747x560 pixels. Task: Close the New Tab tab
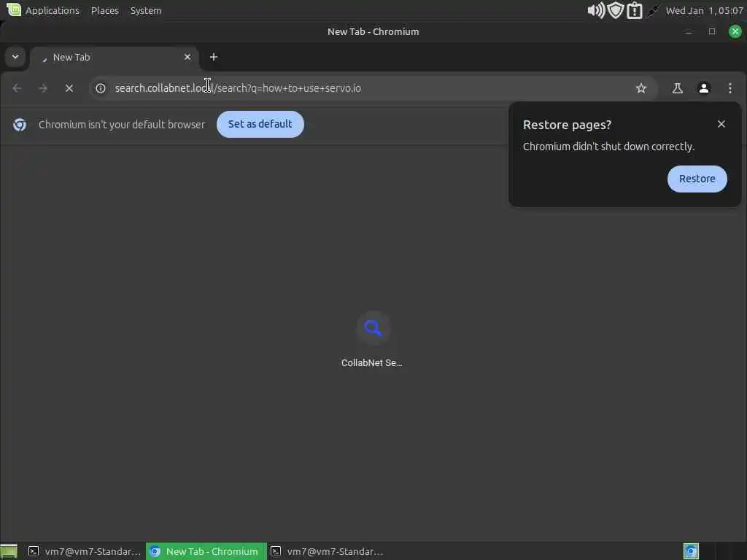click(x=187, y=57)
